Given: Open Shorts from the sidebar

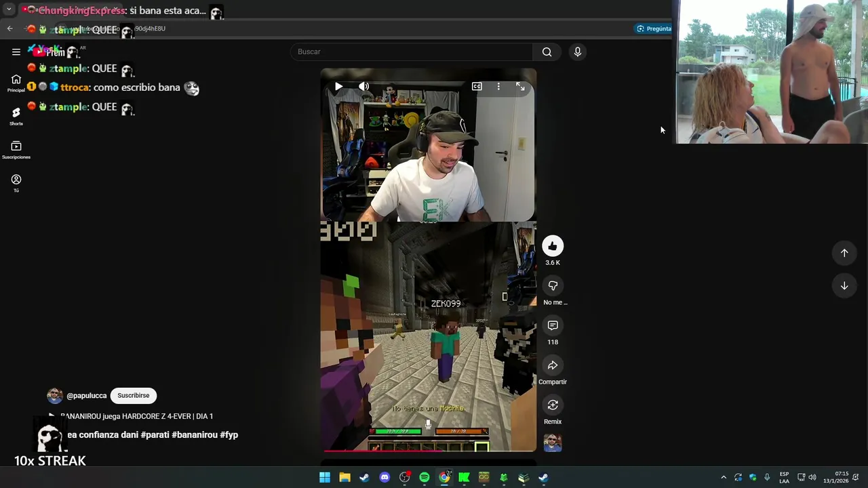Looking at the screenshot, I should [x=16, y=116].
